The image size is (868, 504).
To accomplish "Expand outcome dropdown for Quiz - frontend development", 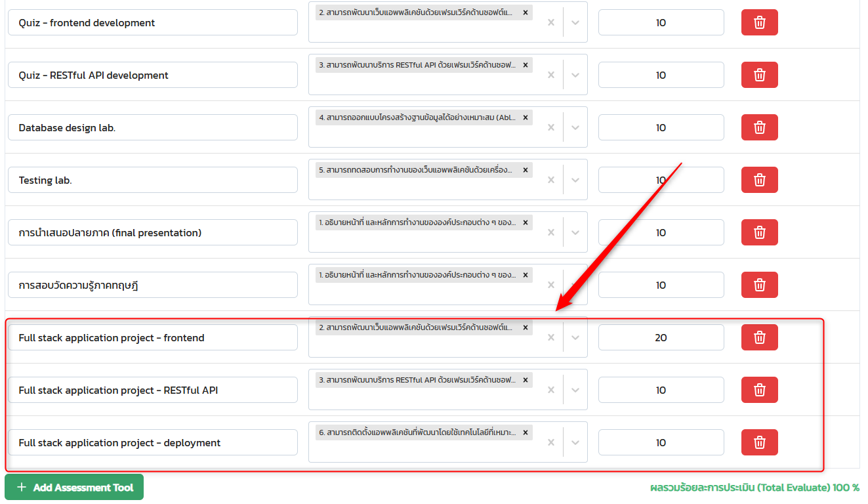I will pos(575,23).
